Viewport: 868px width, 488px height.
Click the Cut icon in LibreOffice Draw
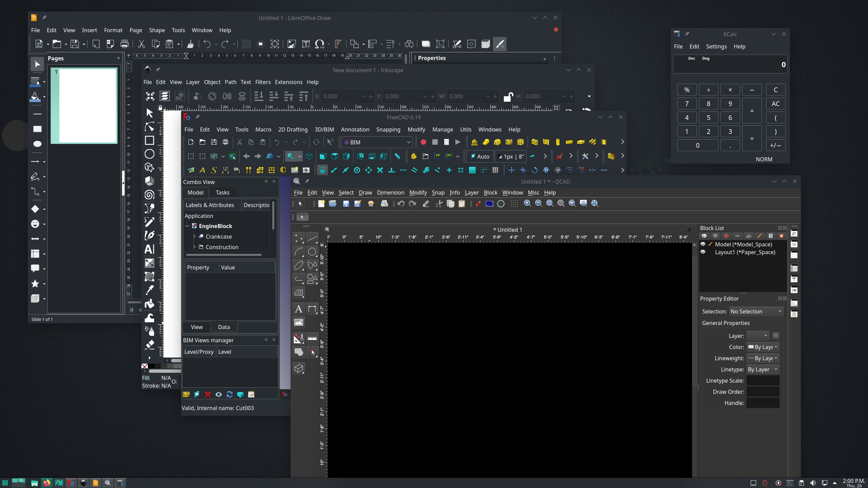tap(141, 44)
